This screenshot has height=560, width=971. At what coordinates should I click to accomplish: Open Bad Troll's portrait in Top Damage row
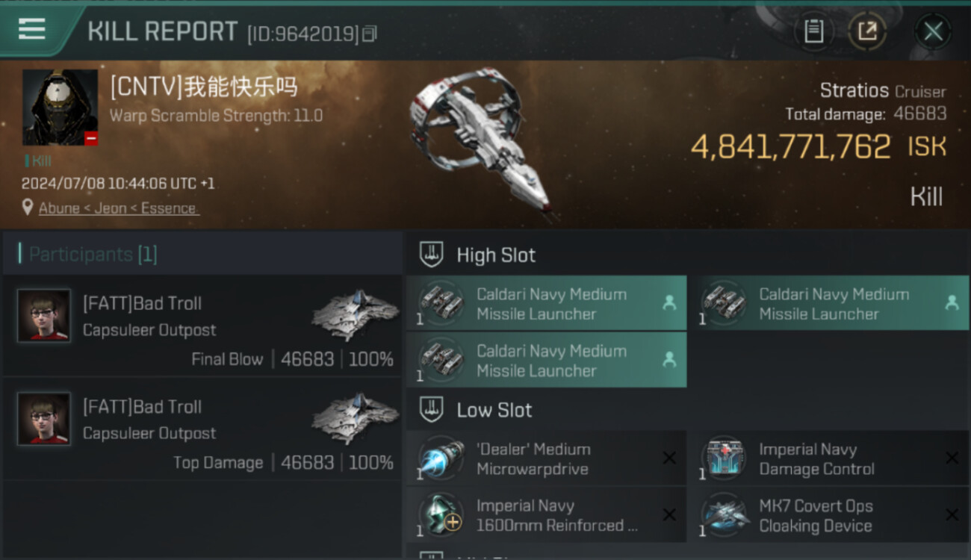point(44,419)
